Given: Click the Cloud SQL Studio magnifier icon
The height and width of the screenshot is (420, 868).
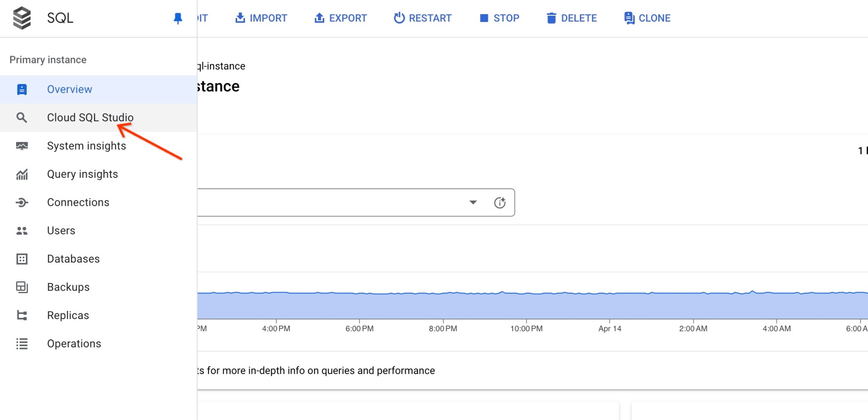Looking at the screenshot, I should pos(22,118).
